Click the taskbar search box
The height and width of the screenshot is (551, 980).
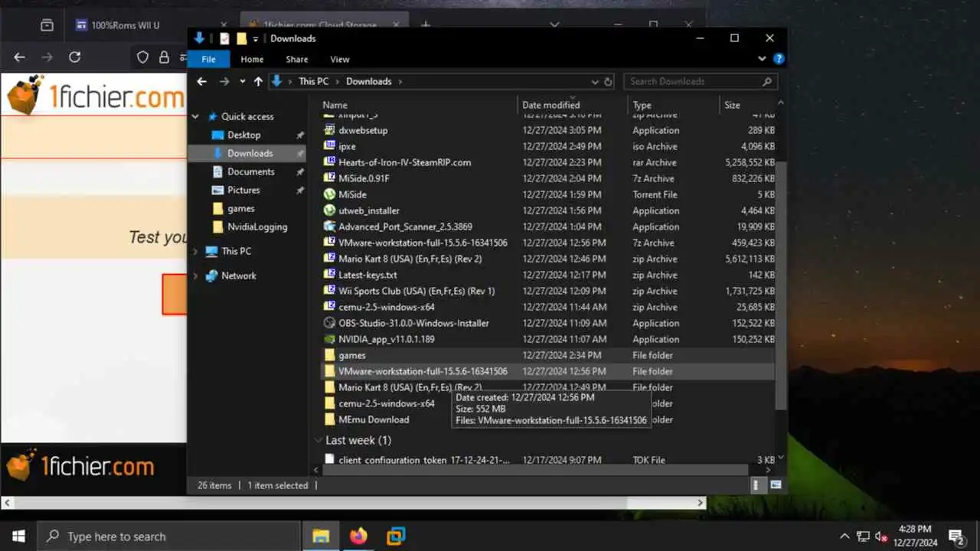(168, 536)
